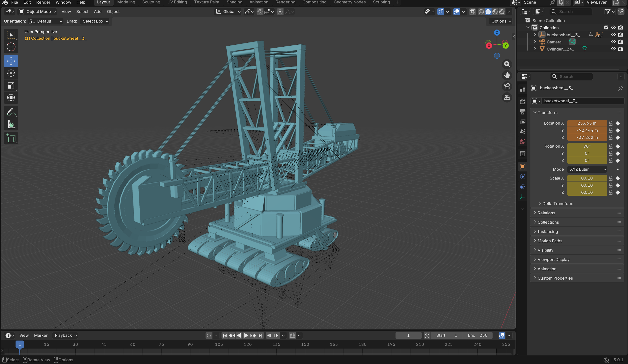Choose the Annotate pencil tool
This screenshot has width=628, height=364.
coord(11,112)
